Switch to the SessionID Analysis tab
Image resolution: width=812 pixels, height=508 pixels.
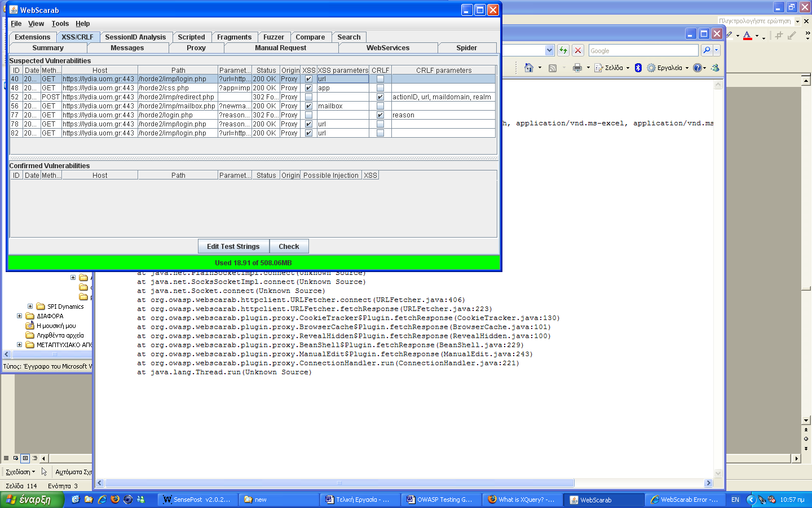[135, 37]
